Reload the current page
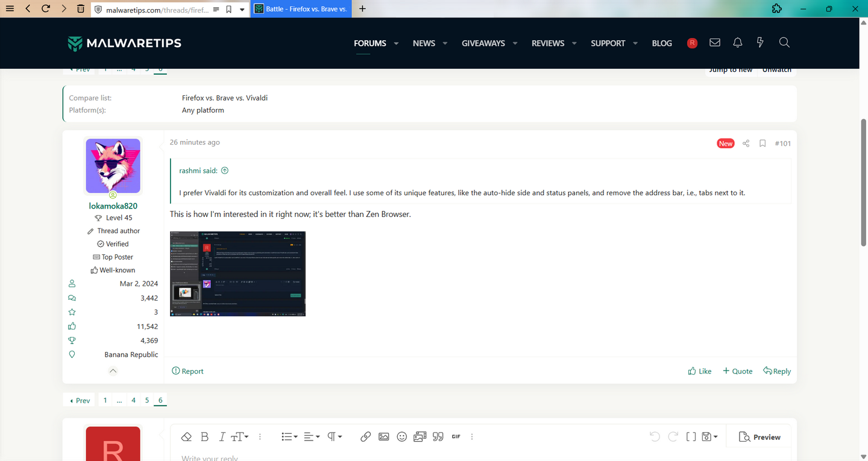 [x=46, y=9]
